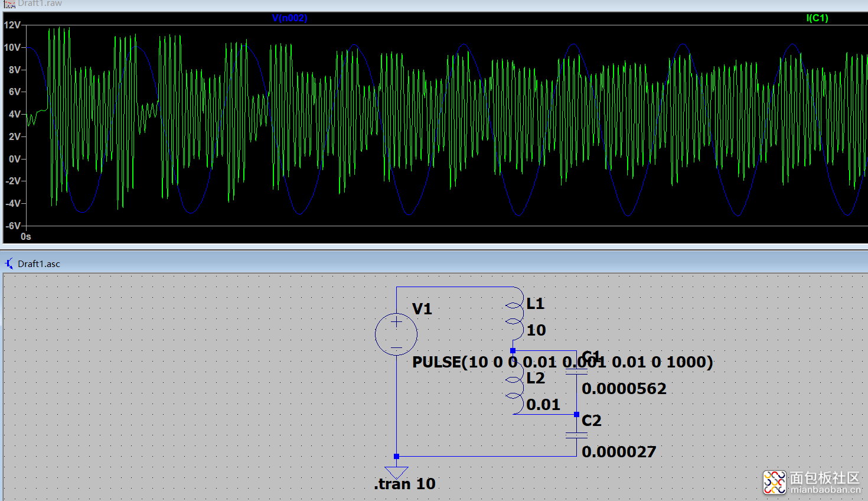Viewport: 868px width, 501px height.
Task: Click the 0V axis label
Action: 15,159
